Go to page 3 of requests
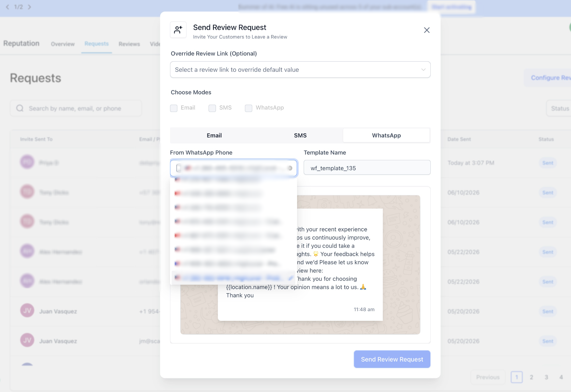The width and height of the screenshot is (571, 392). tap(546, 377)
